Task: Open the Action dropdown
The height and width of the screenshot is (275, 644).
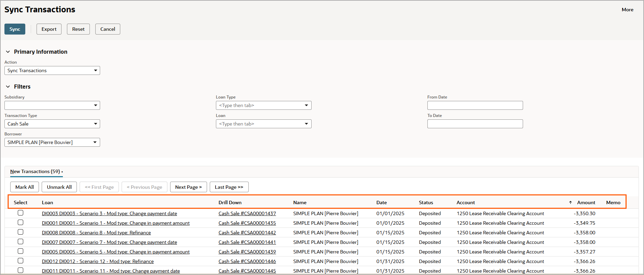Action: [x=95, y=70]
